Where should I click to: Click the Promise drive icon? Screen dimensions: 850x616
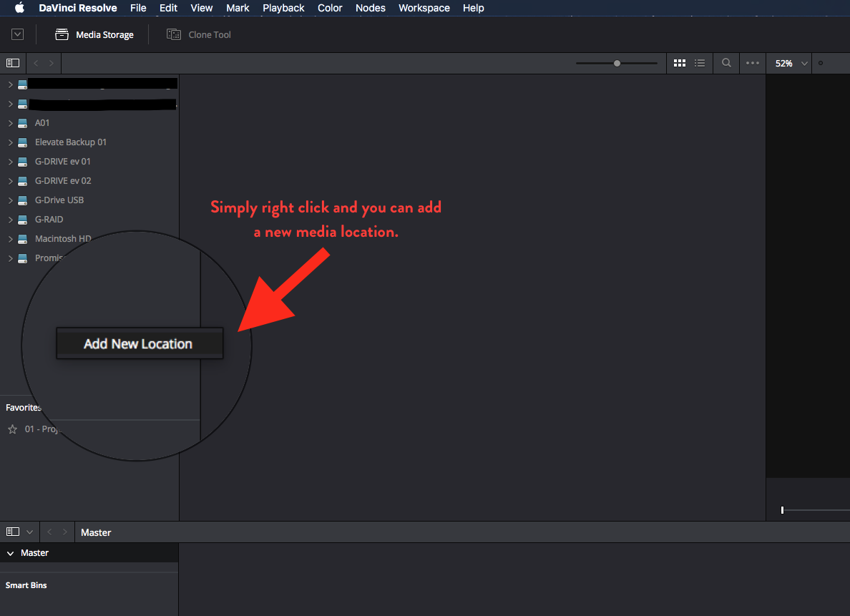[x=23, y=258]
